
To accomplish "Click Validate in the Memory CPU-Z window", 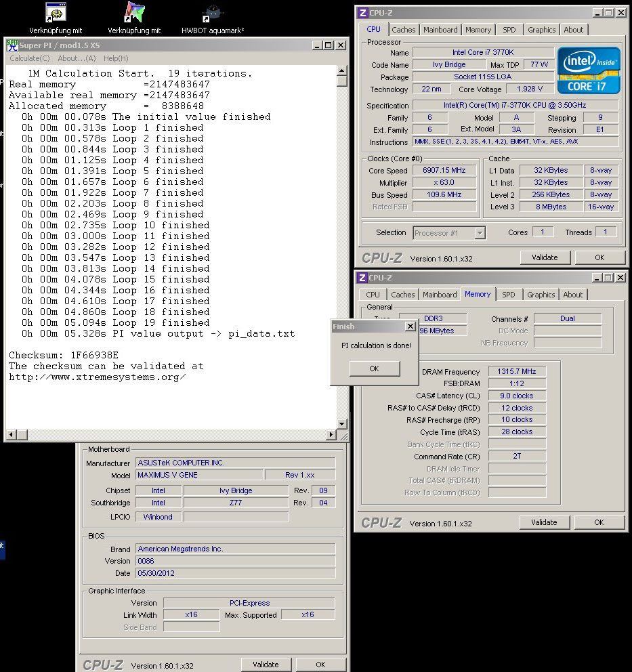I will [544, 522].
